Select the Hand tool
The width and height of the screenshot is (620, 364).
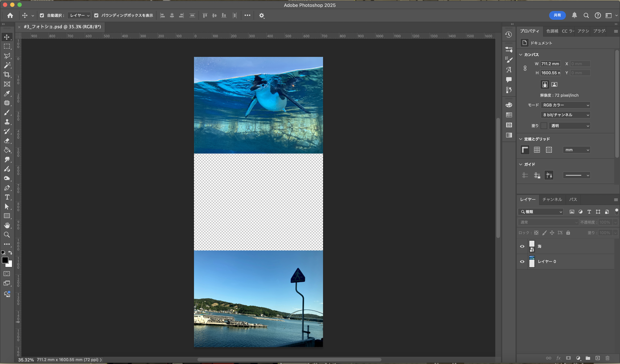tap(7, 225)
